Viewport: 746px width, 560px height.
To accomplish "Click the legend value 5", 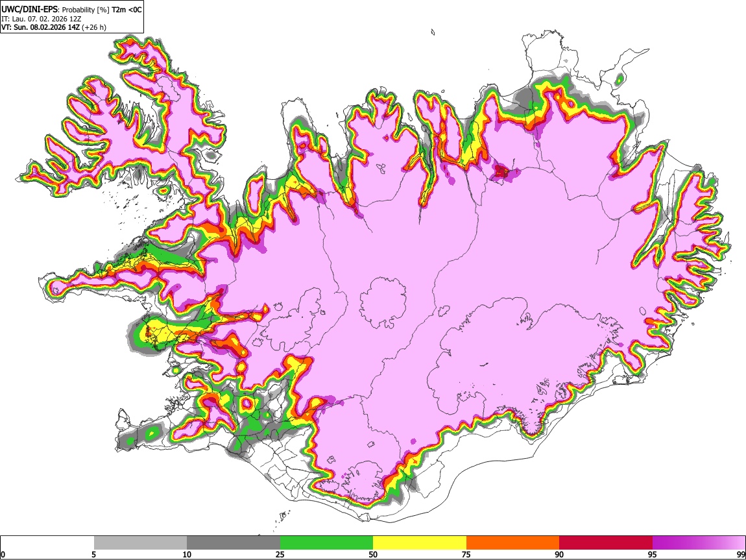I will tap(93, 555).
